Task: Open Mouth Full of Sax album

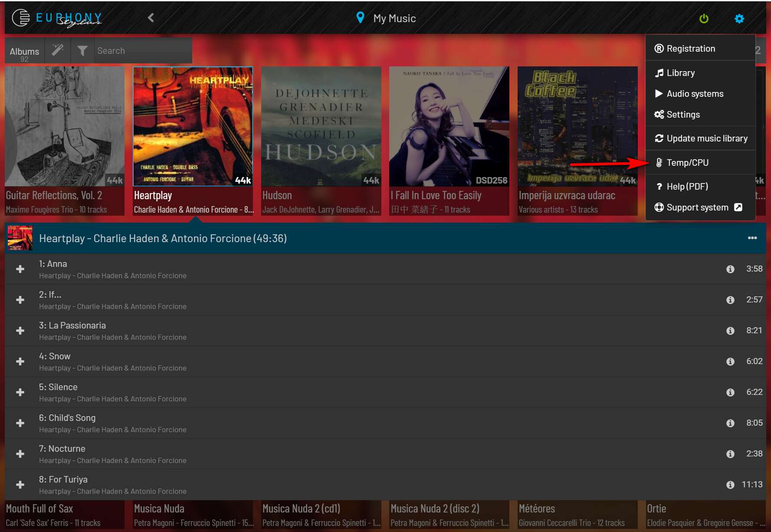Action: (65, 515)
